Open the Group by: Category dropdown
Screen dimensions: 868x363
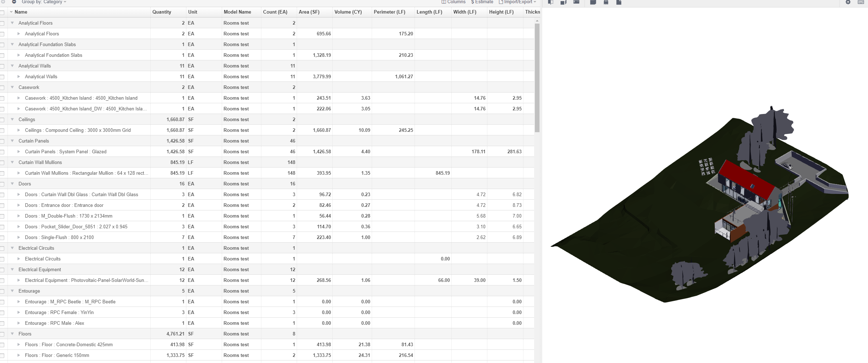point(44,2)
